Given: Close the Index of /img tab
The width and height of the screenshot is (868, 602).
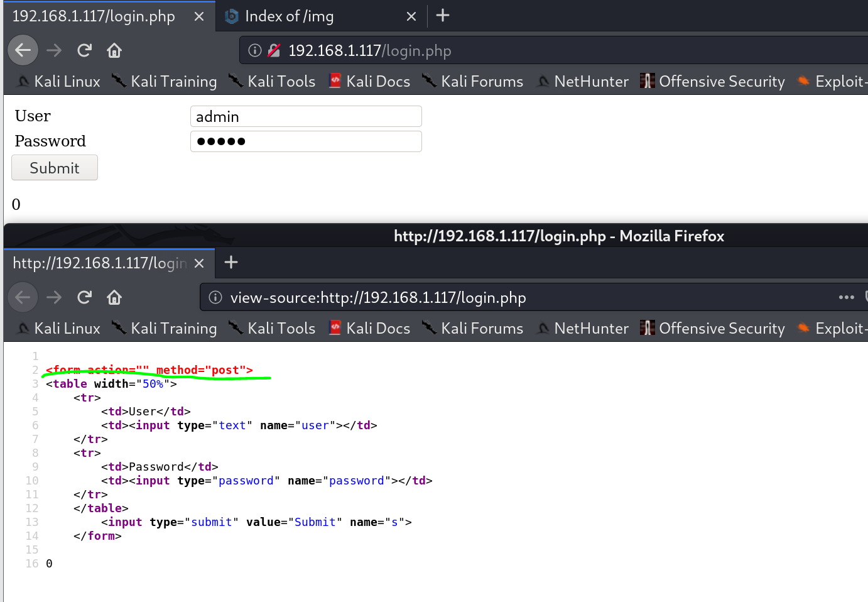Looking at the screenshot, I should coord(411,16).
